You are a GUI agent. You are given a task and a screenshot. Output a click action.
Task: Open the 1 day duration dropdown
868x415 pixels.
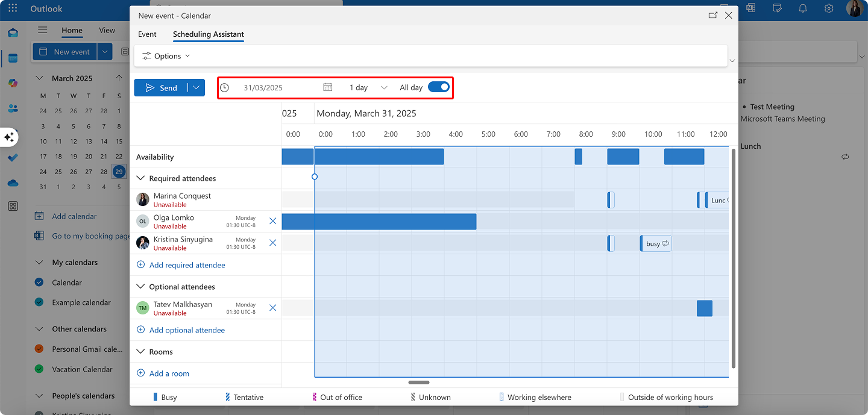(384, 87)
